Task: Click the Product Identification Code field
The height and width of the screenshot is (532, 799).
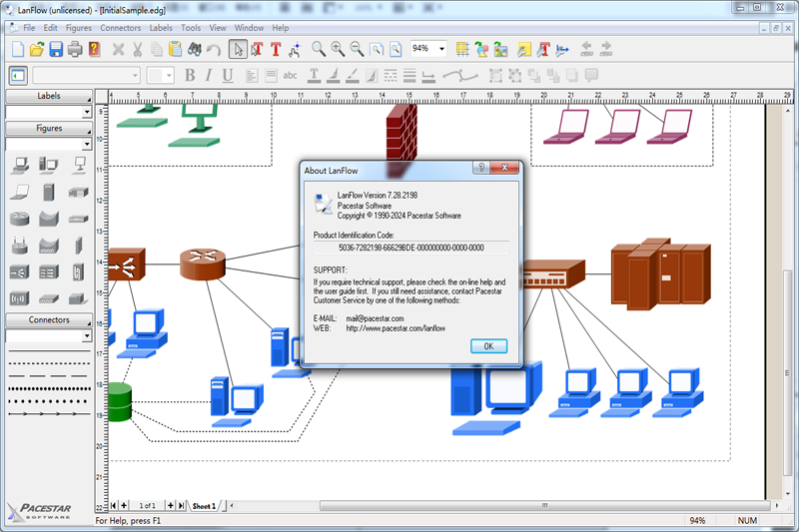Action: pos(411,248)
